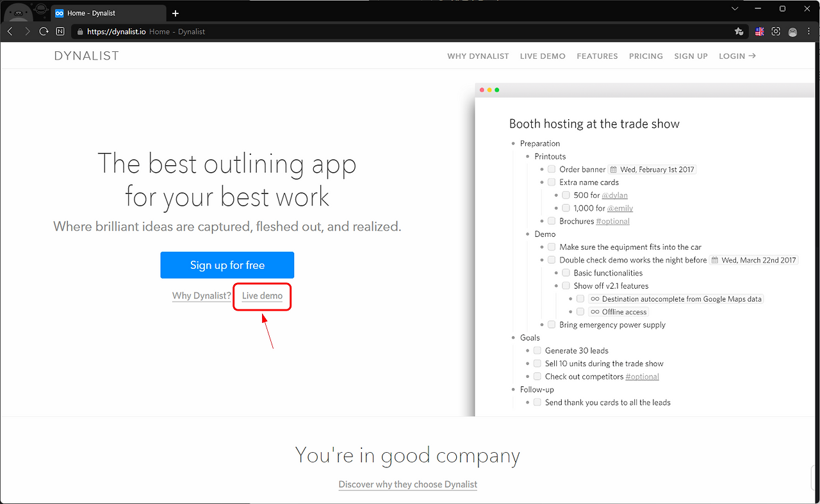
Task: Check the Order banner checkbox
Action: [552, 169]
